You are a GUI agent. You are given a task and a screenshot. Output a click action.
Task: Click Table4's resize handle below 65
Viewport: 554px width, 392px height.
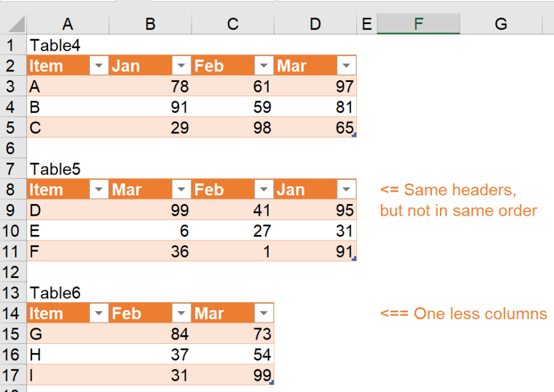click(354, 134)
